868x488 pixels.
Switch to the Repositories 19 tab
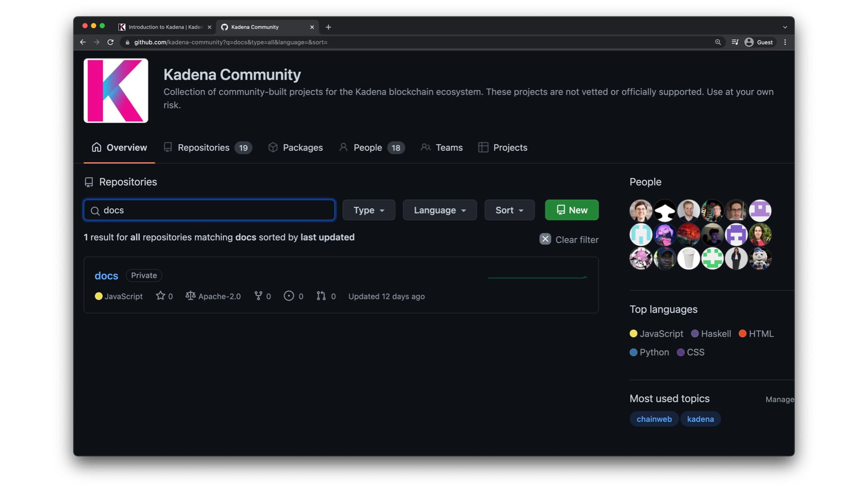pyautogui.click(x=203, y=147)
